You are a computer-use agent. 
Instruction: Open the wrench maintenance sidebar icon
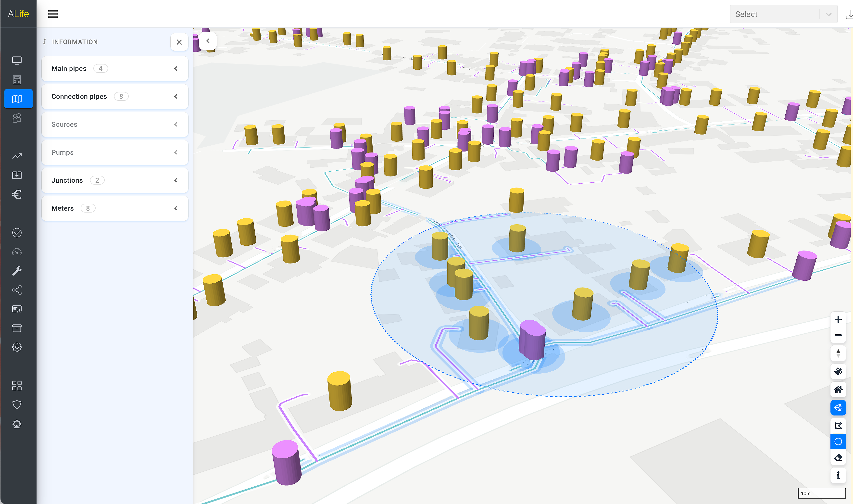tap(17, 271)
